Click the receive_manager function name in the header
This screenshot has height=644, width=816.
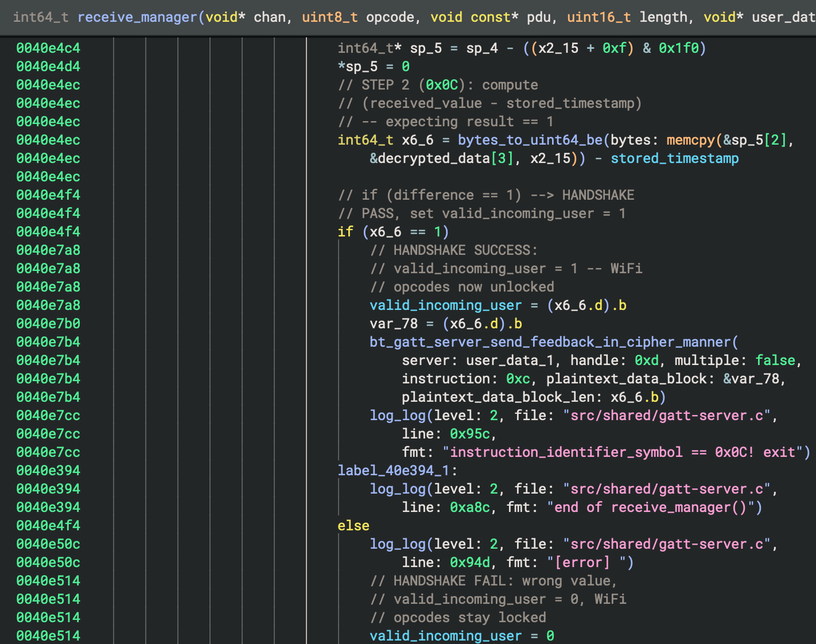click(137, 17)
